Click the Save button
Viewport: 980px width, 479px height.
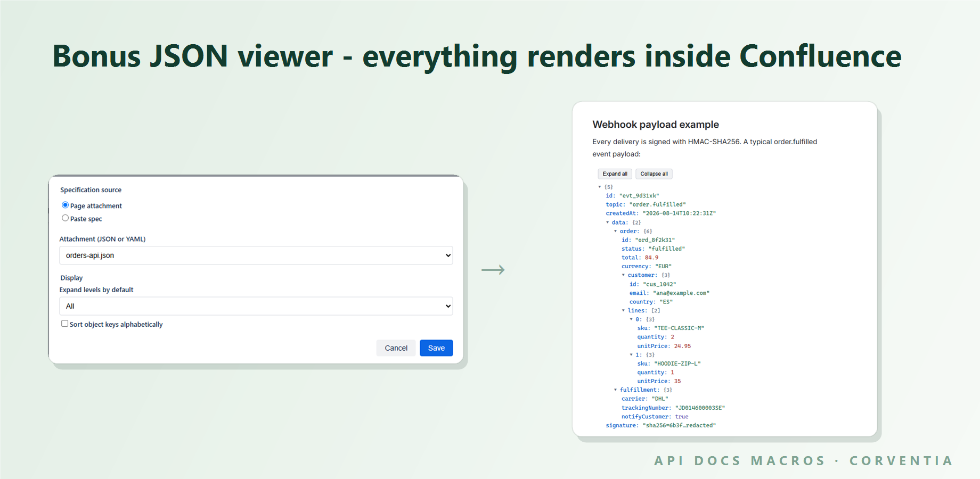pos(436,348)
